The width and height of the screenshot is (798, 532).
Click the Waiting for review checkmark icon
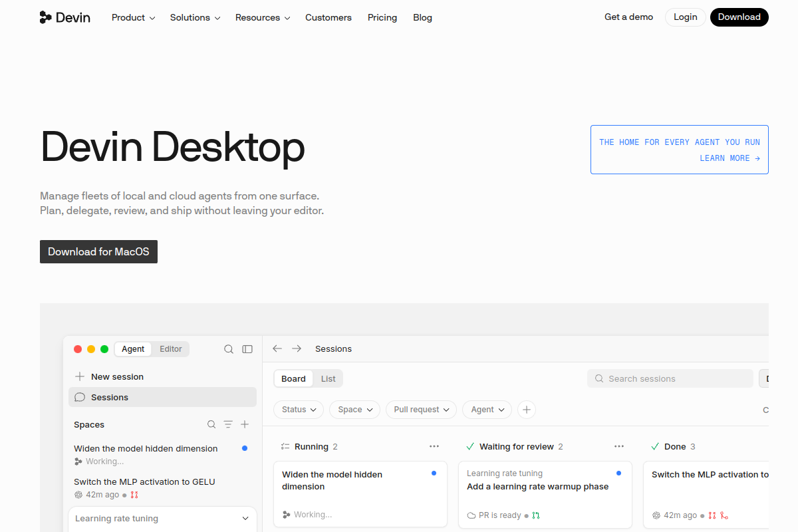(x=470, y=447)
